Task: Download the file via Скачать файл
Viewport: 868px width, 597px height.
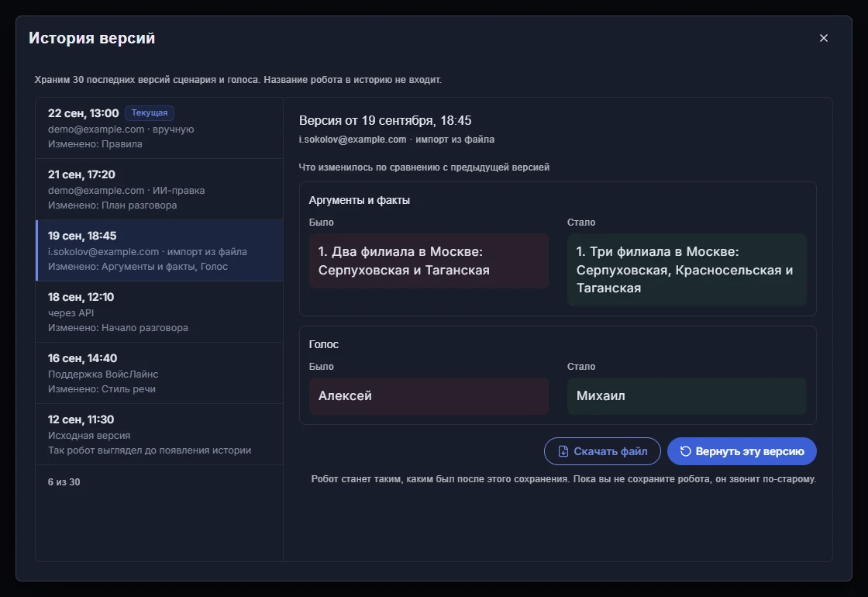Action: (602, 451)
